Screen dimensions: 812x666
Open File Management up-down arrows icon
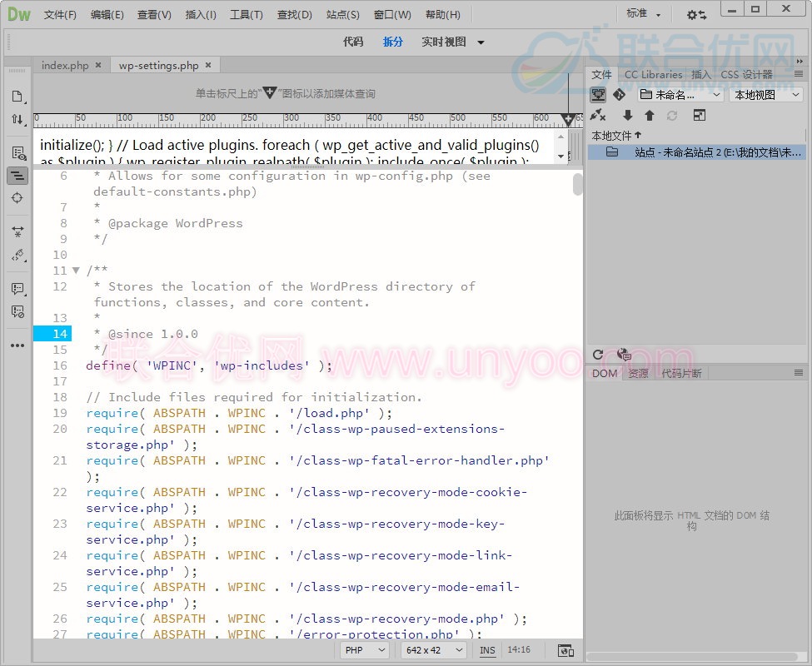(x=17, y=120)
